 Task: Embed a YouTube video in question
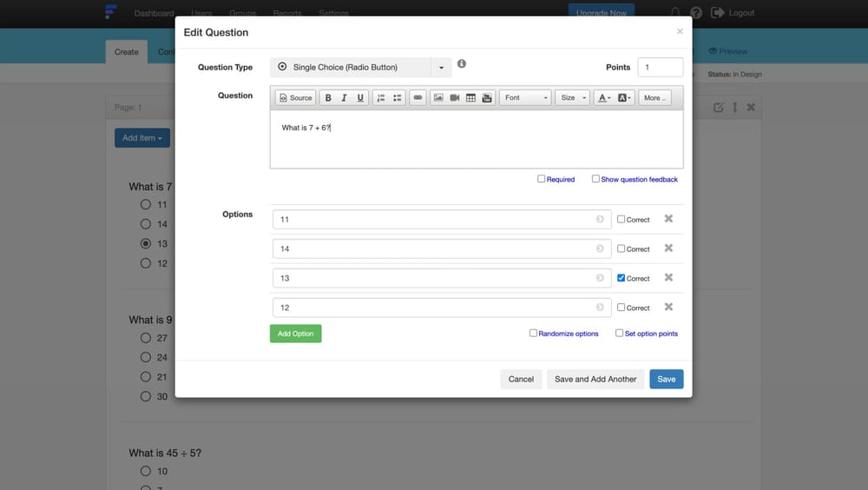pos(487,97)
